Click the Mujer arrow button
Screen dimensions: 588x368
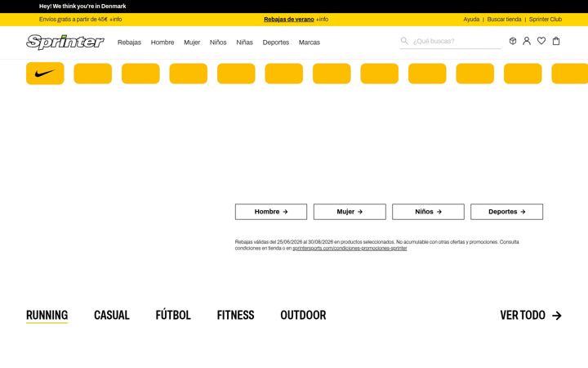click(x=350, y=212)
